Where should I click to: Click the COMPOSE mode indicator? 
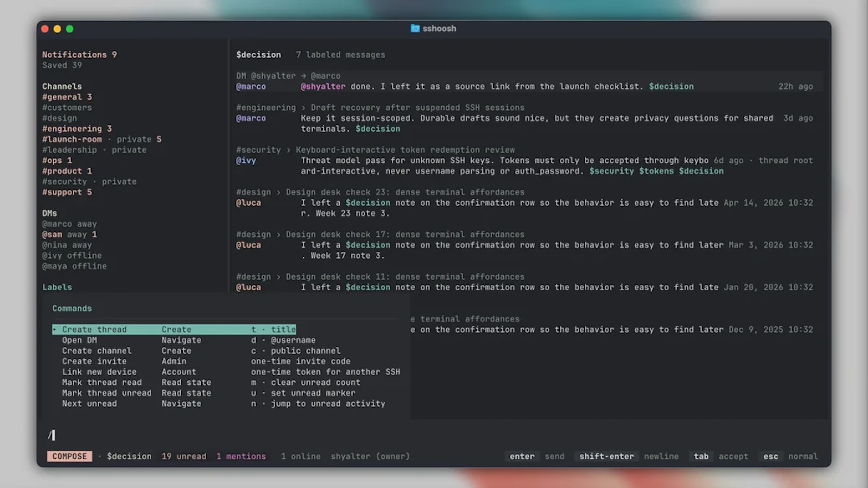tap(69, 457)
